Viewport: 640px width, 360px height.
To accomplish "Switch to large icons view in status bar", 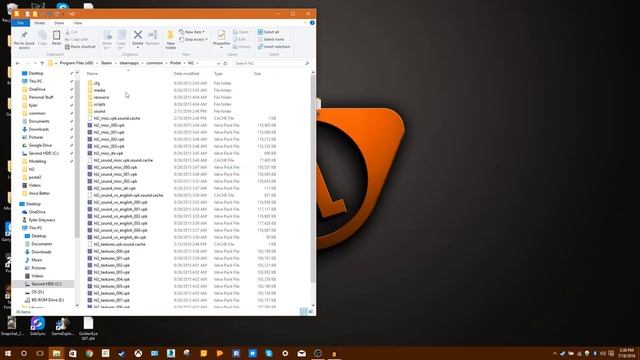I will tap(311, 312).
